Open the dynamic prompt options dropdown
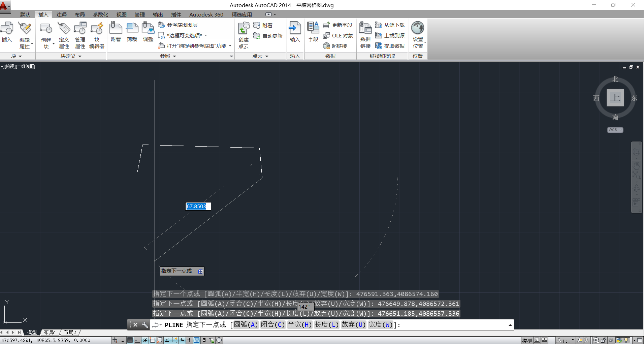The height and width of the screenshot is (344, 644). pos(201,272)
